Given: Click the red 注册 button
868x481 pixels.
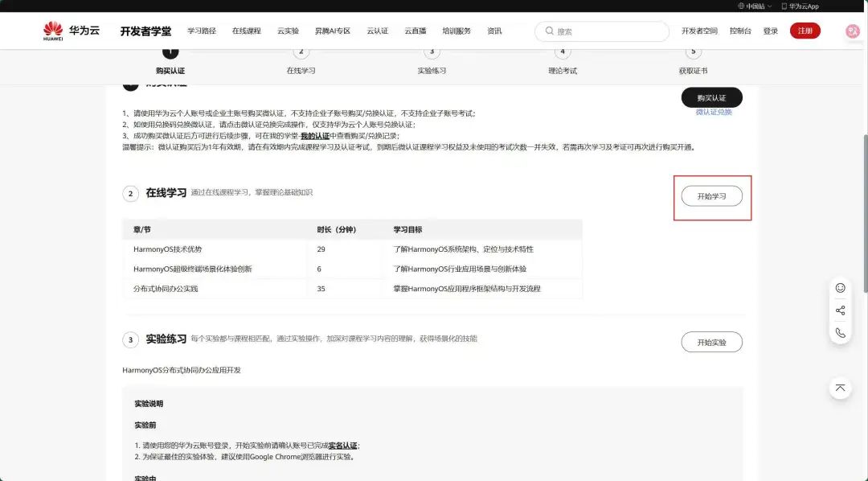Looking at the screenshot, I should 805,31.
